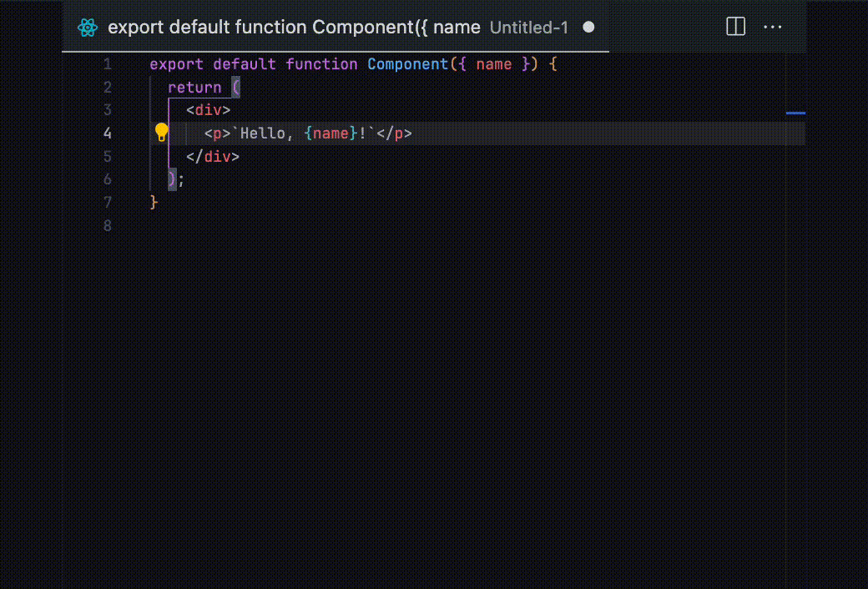Click the unsaved dot on Untitled-1 tab
868x589 pixels.
(588, 27)
